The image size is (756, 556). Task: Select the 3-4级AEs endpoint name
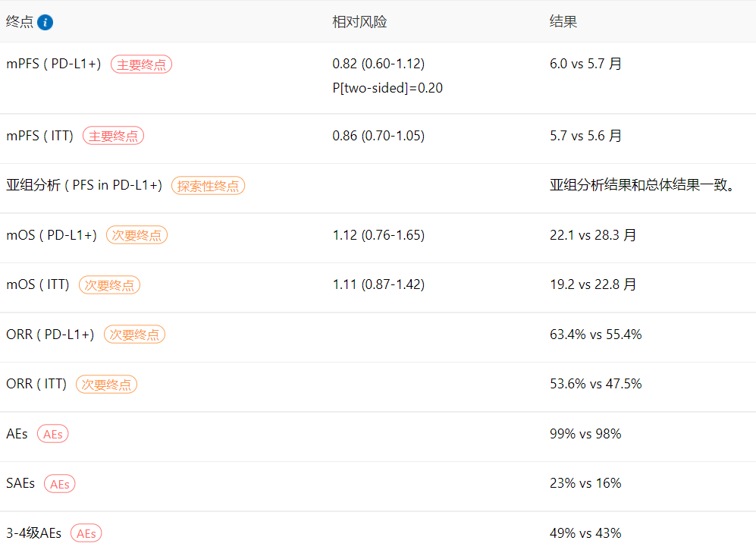(34, 532)
